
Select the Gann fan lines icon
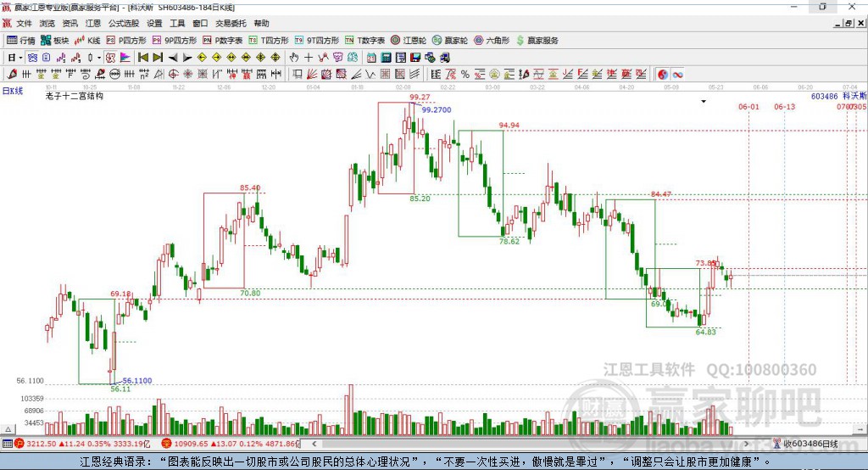click(313, 74)
